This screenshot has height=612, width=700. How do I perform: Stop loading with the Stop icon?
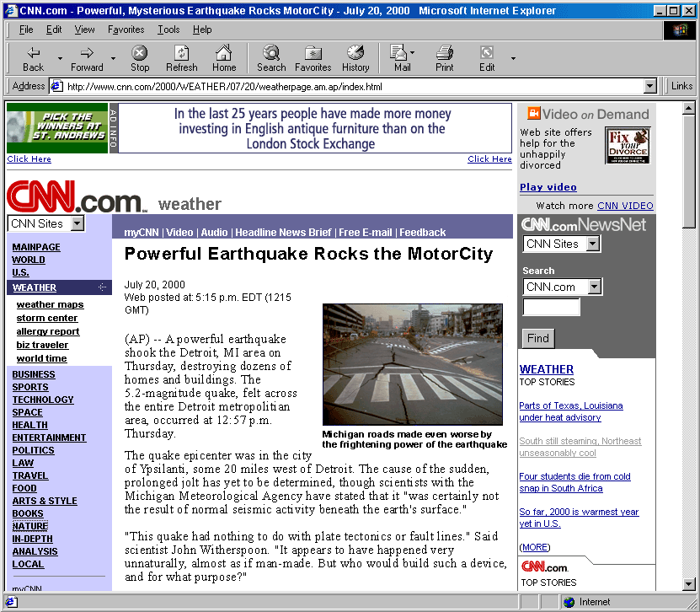(140, 59)
